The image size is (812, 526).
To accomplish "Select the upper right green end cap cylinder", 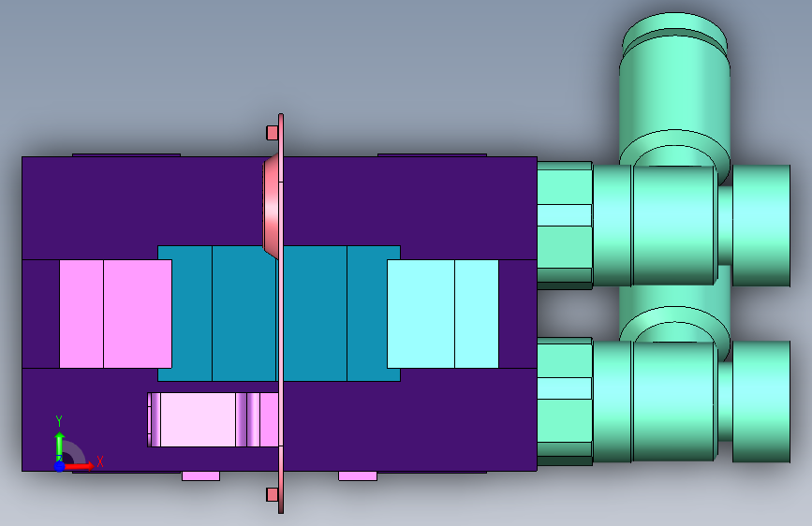I will point(761,226).
